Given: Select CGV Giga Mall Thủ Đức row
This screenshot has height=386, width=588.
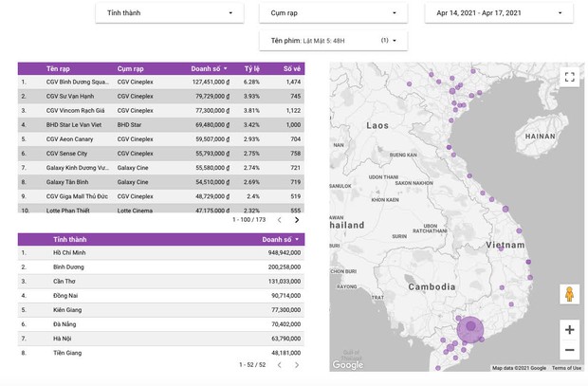Looking at the screenshot, I should pos(161,196).
